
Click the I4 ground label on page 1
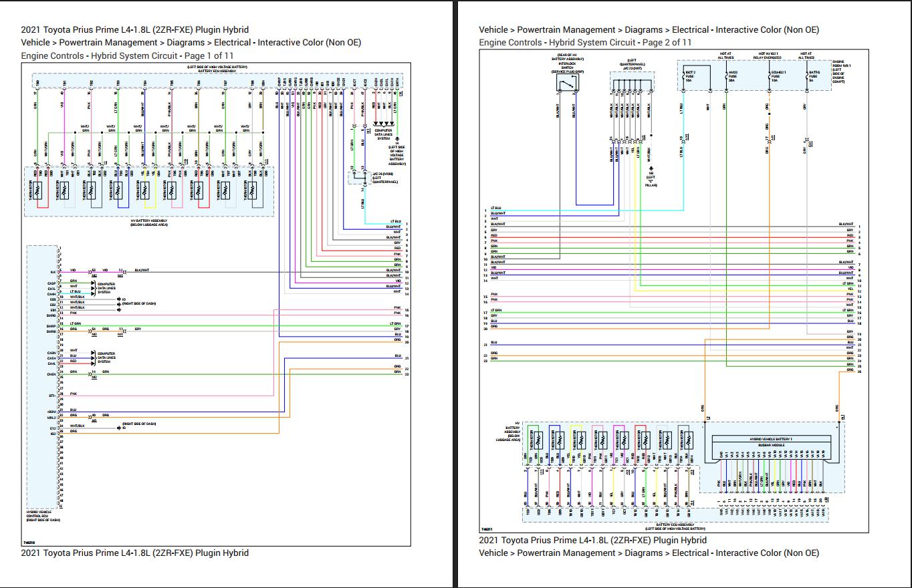click(397, 153)
